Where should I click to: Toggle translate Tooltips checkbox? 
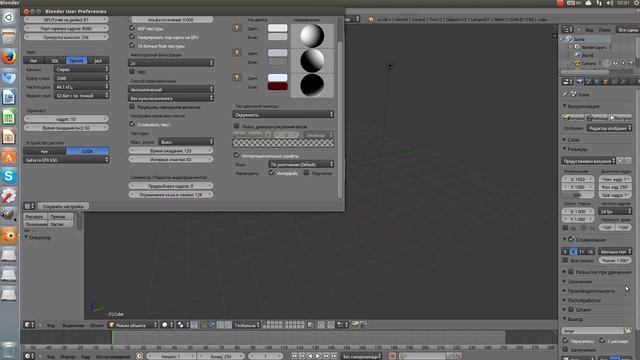click(306, 173)
